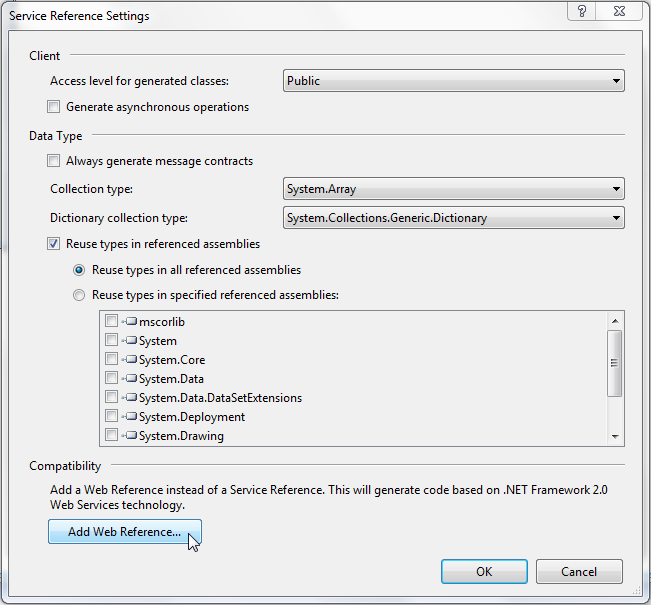Click the System.Core assembly icon
651x605 pixels.
point(129,360)
